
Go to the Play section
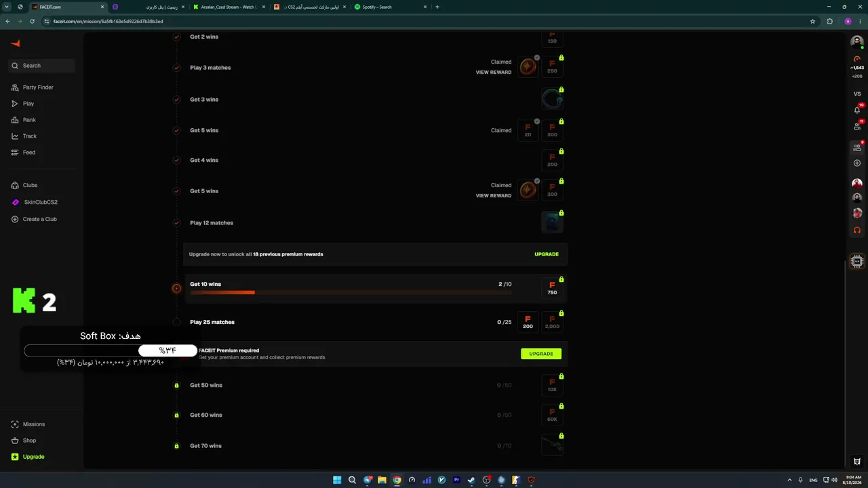tap(23, 104)
